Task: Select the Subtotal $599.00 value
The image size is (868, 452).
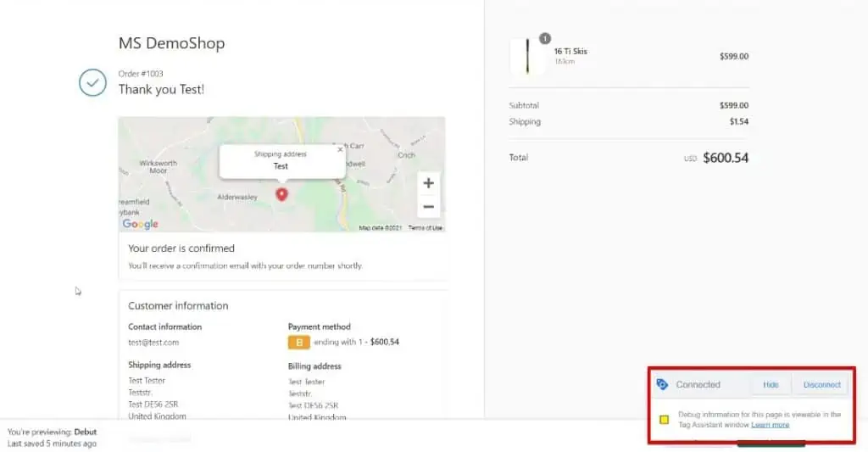Action: tap(734, 105)
